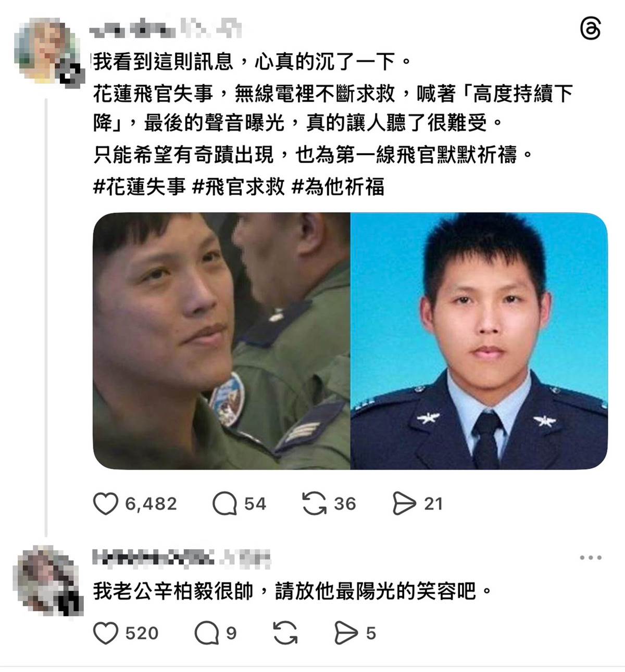Open hashtag #花蓮失事
The image size is (625, 672).
tap(139, 186)
